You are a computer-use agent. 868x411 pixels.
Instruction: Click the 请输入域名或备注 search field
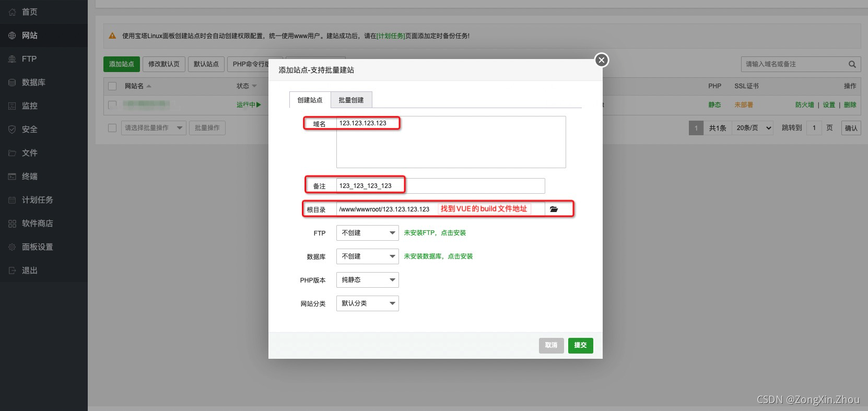click(x=793, y=64)
